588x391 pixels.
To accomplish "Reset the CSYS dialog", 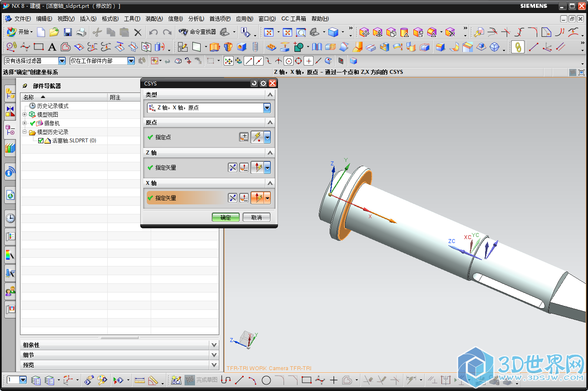I will tap(254, 83).
